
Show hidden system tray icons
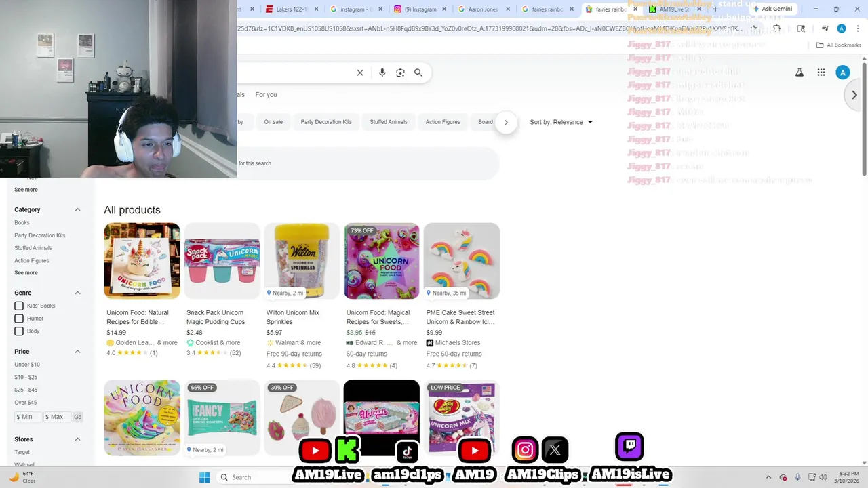pos(768,477)
